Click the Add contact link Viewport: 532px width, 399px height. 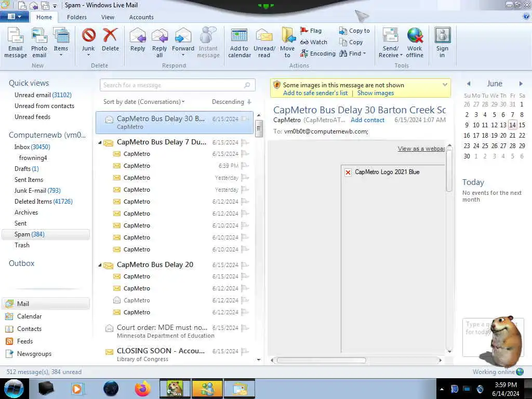click(x=367, y=120)
